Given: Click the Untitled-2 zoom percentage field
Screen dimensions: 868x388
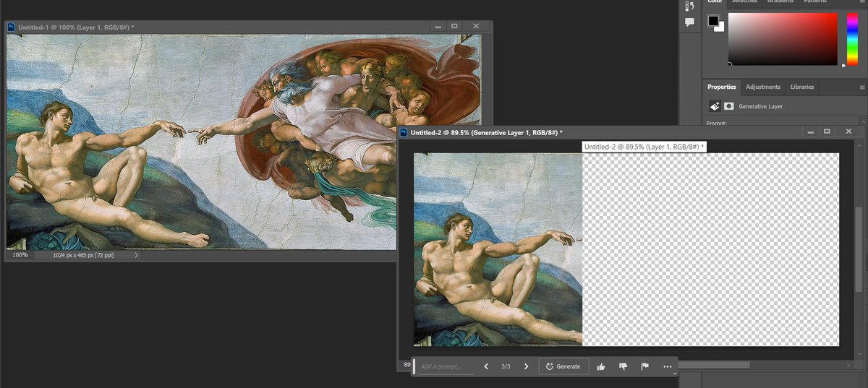Looking at the screenshot, I should [x=405, y=365].
